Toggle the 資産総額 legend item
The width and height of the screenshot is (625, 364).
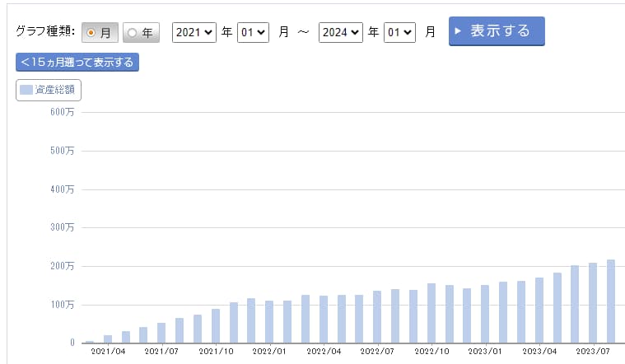49,90
